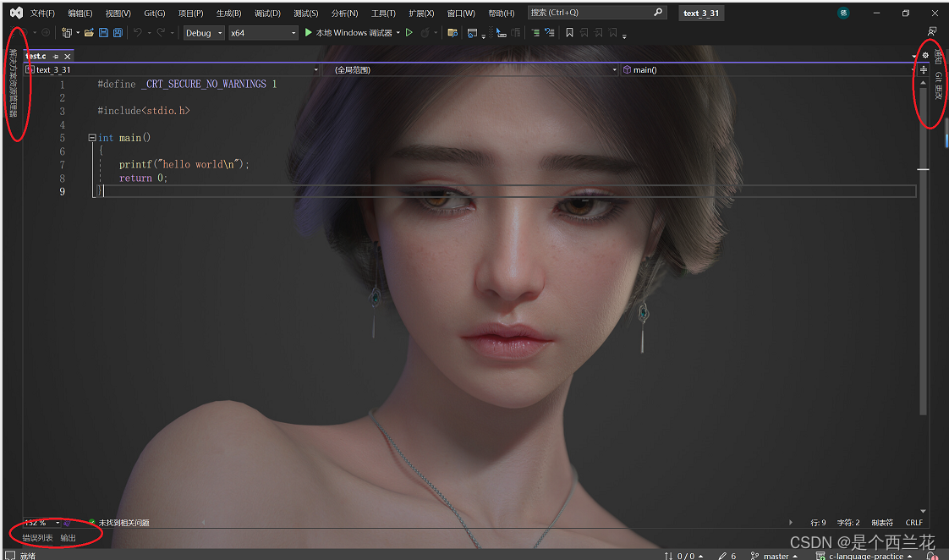Image resolution: width=949 pixels, height=560 pixels.
Task: Save the current file with the disk icon
Action: 103,33
